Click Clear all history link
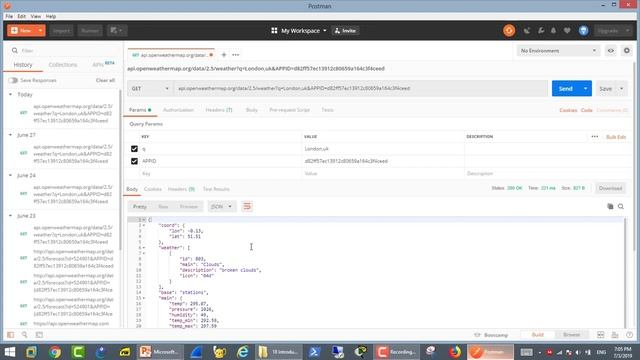Screen dimensions: 640x360 (105, 80)
